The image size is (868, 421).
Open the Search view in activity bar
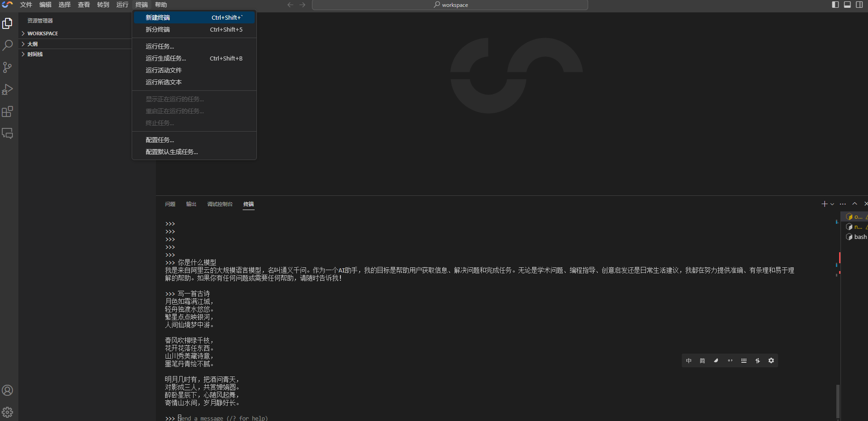(x=7, y=45)
